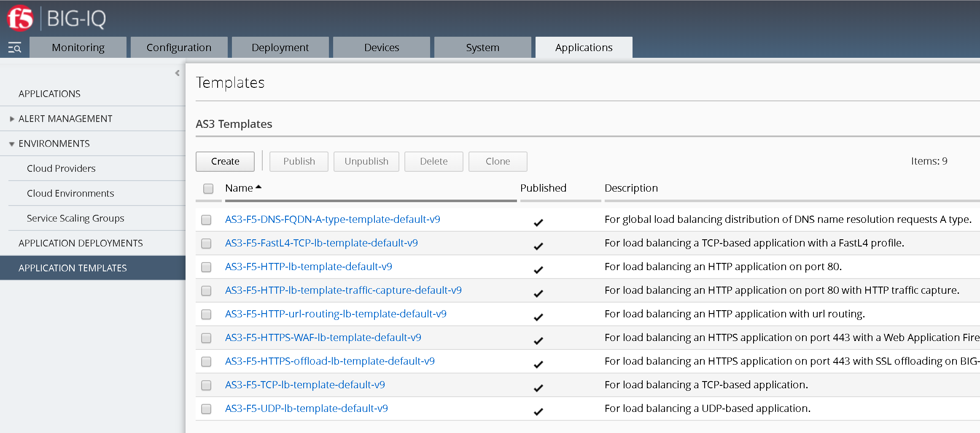Check the AS3-F5-DNS-FQDN-A-type template row
The width and height of the screenshot is (980, 433).
206,220
